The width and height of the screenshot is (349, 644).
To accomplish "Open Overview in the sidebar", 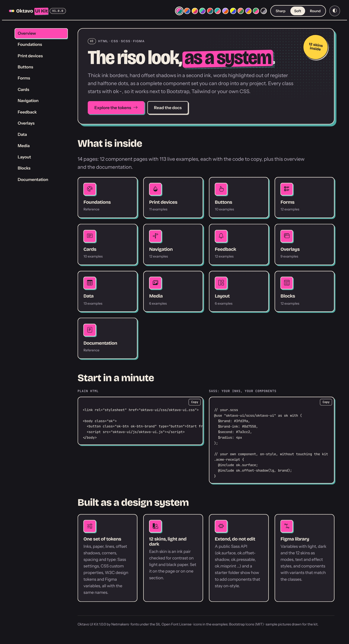I will (41, 33).
